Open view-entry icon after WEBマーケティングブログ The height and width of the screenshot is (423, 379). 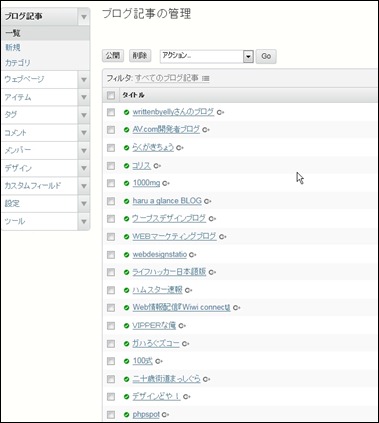(223, 237)
